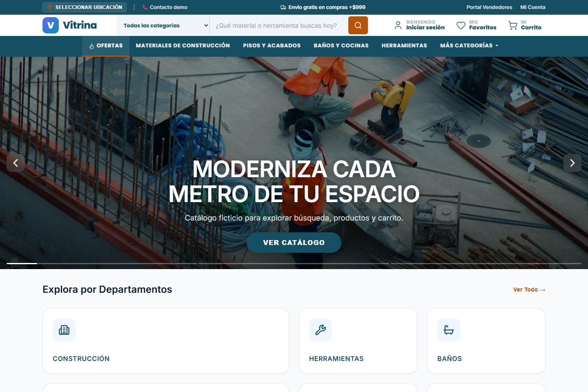The height and width of the screenshot is (392, 588).
Task: Go to next carousel slide
Action: 572,163
